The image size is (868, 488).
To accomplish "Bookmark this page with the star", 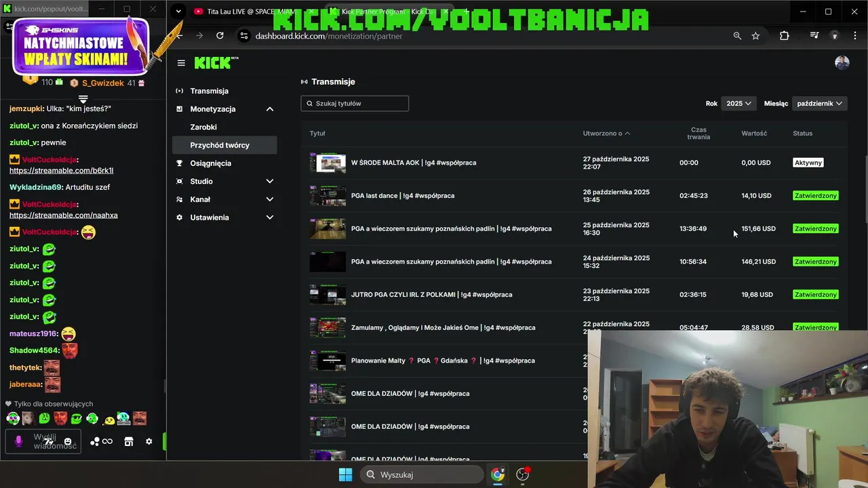I will [x=755, y=36].
